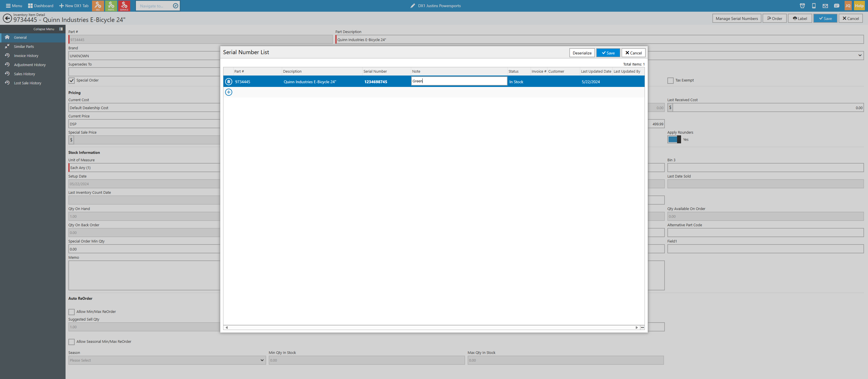Open the main Menu

pos(14,6)
